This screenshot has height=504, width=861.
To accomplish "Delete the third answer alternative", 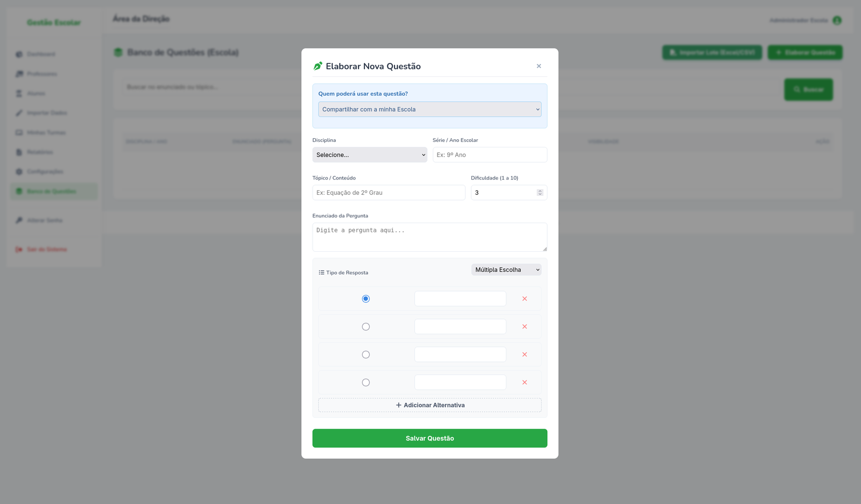I will tap(524, 354).
